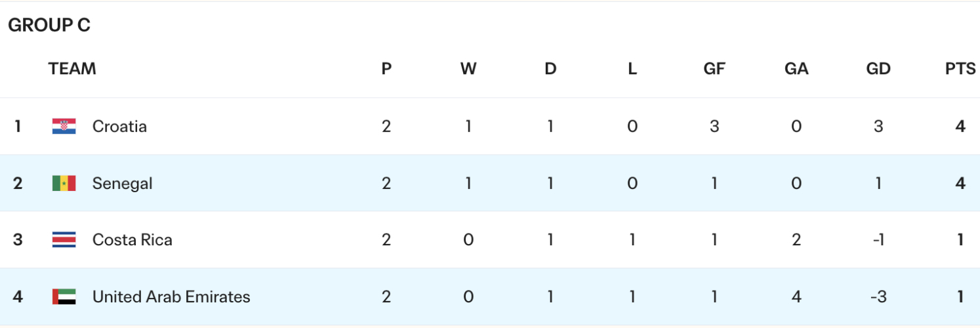Click the D (draws) column header
980x328 pixels.
pyautogui.click(x=550, y=69)
